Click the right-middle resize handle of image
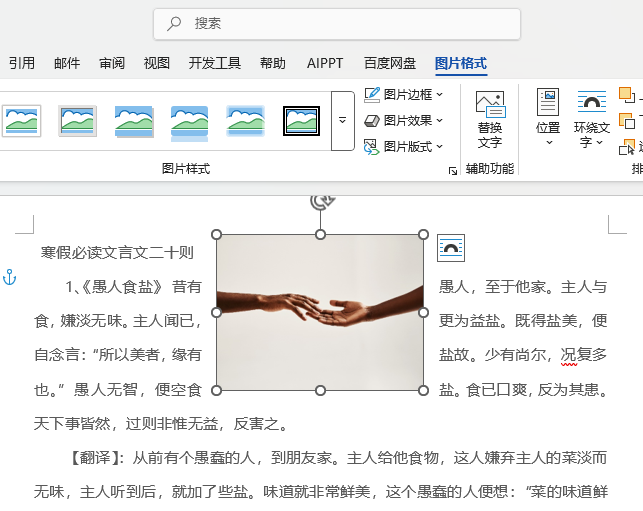Image resolution: width=643 pixels, height=511 pixels. [424, 313]
